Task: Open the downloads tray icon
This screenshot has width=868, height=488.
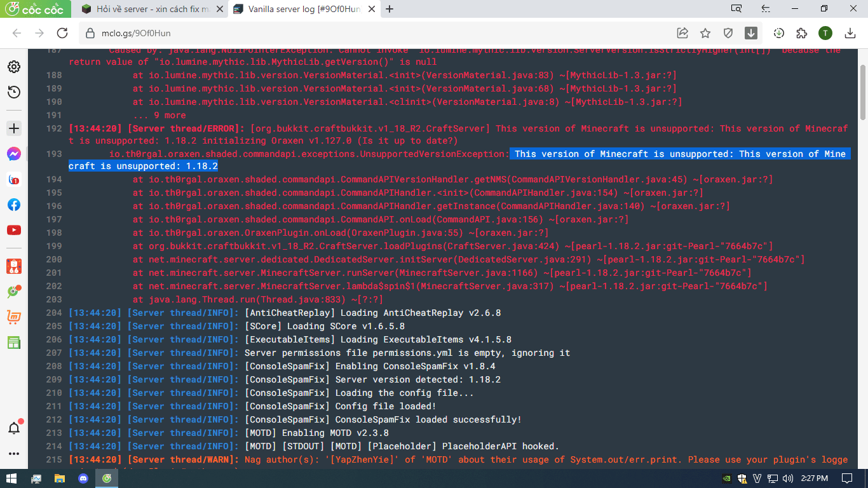Action: (850, 33)
